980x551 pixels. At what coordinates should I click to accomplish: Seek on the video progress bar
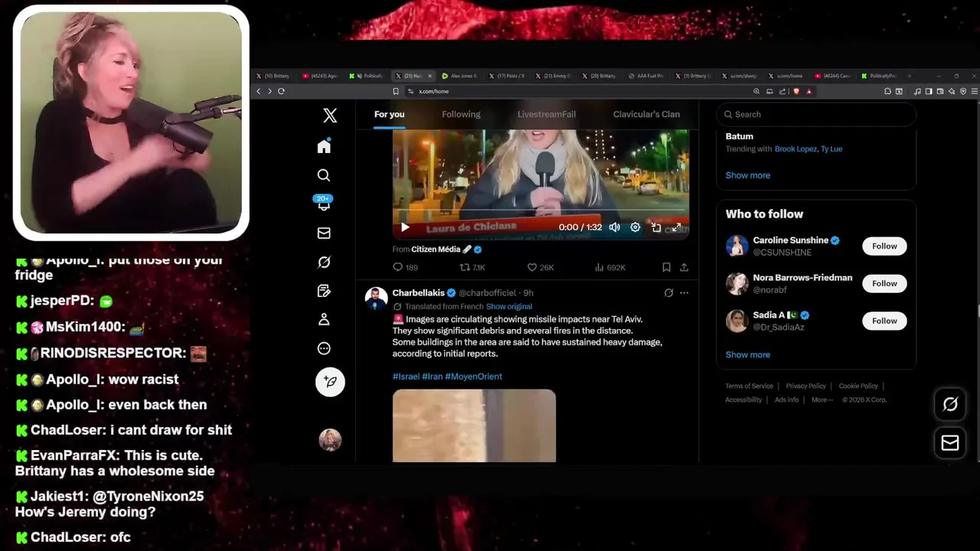click(541, 209)
